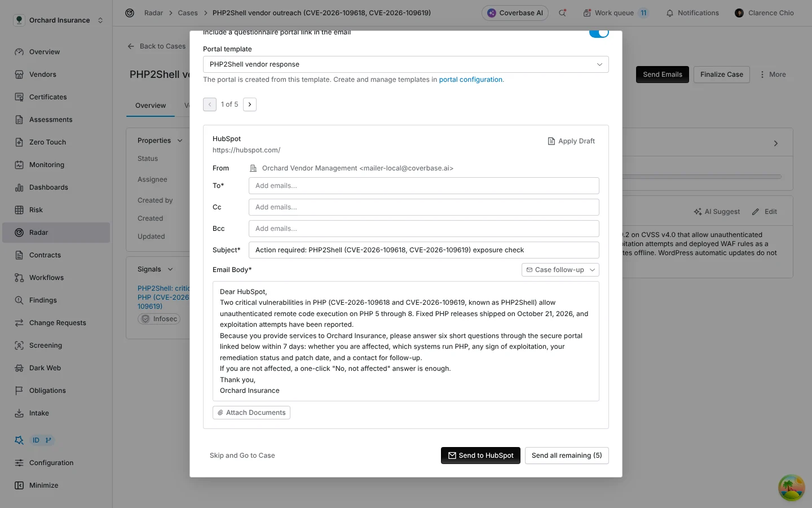Open the More menu
This screenshot has width=812, height=508.
773,75
